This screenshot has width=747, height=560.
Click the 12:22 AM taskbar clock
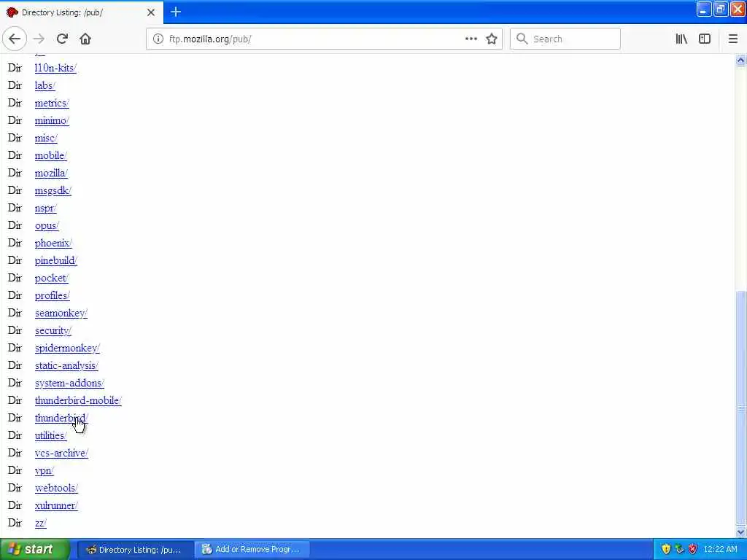pos(720,550)
